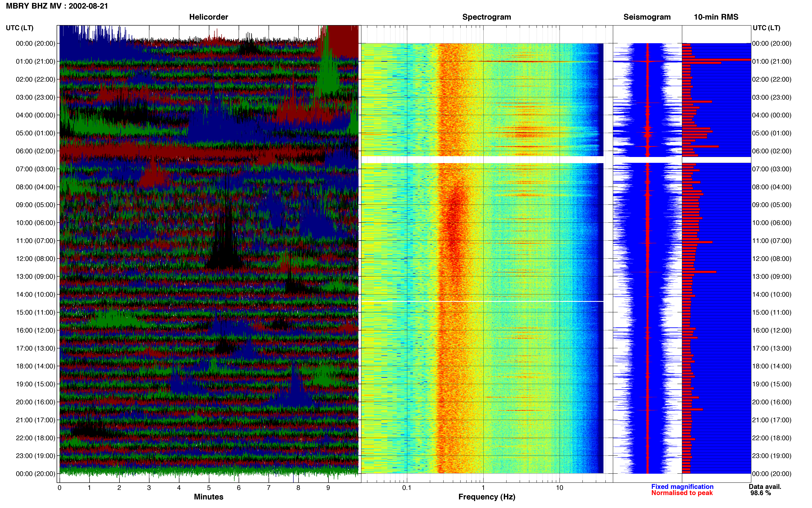Click the '3' tick on the Minutes axis
Image resolution: width=812 pixels, height=508 pixels.
coord(149,488)
